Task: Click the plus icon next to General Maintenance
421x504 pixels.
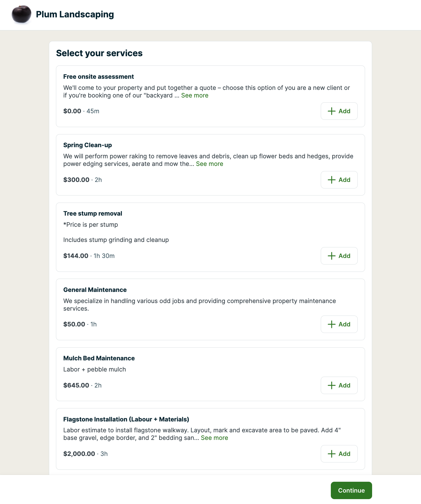Action: pos(332,324)
